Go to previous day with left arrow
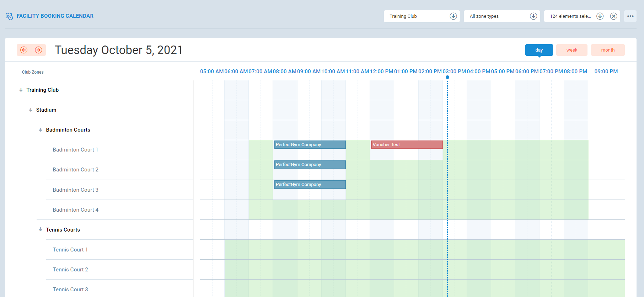644x297 pixels. point(24,50)
